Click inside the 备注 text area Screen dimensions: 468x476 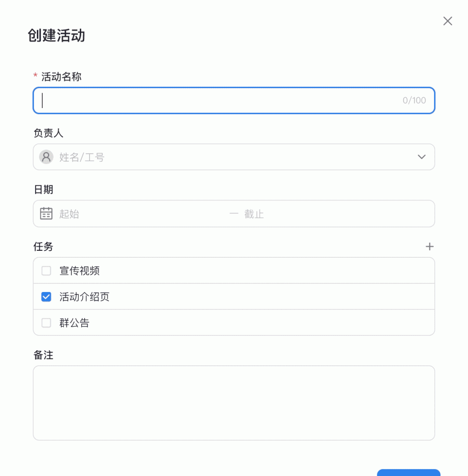tap(234, 403)
